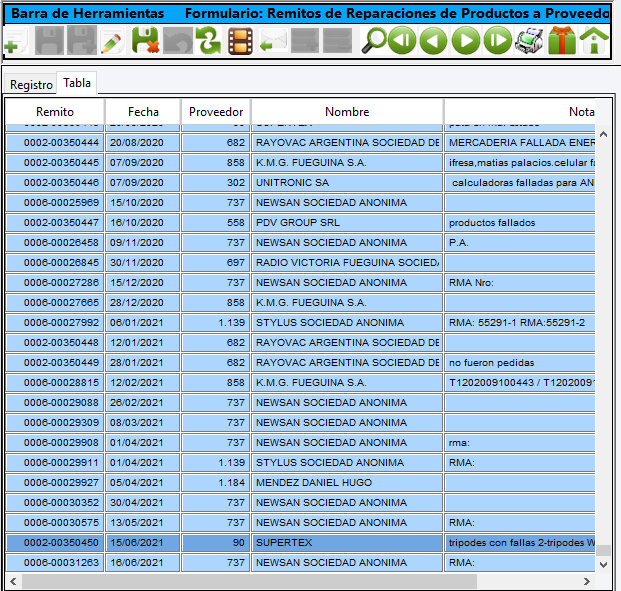Select remito 0006-00027665 cell
This screenshot has height=591, width=621.
click(x=55, y=303)
